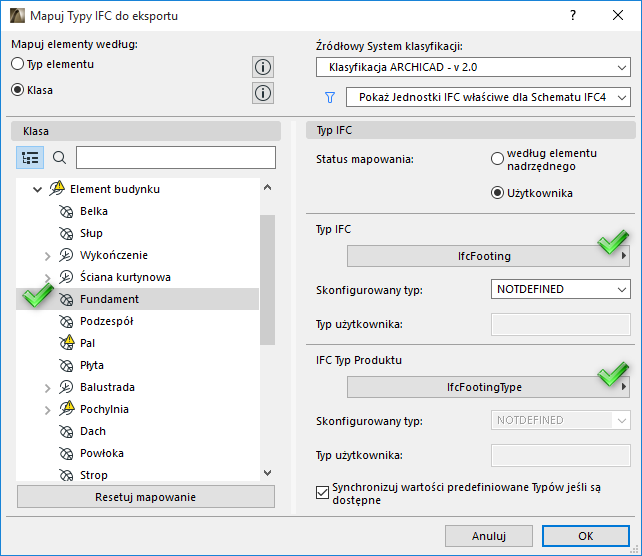This screenshot has height=556, width=642.
Task: Click the class search input field
Action: 175,158
